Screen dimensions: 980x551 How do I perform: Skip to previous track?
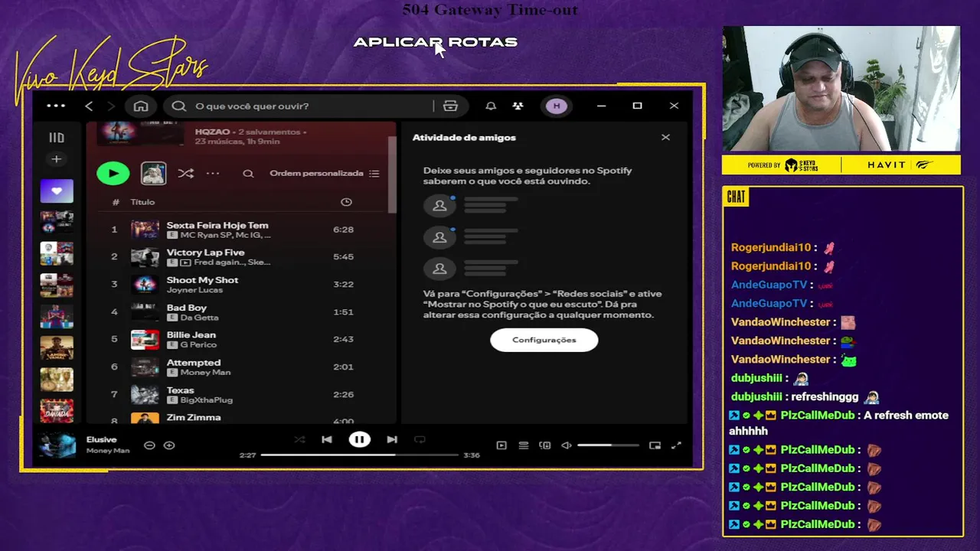[x=327, y=439]
